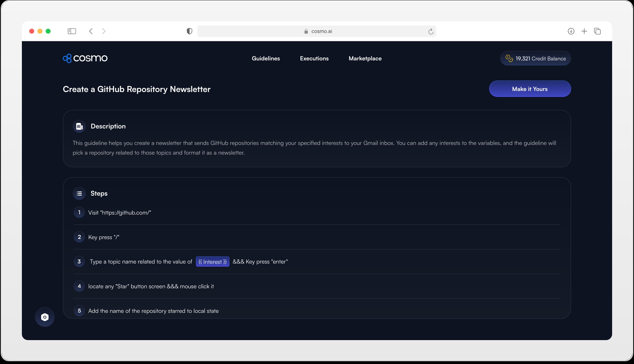
Task: Select step 1 Visit "https://github.com/"
Action: click(x=120, y=213)
